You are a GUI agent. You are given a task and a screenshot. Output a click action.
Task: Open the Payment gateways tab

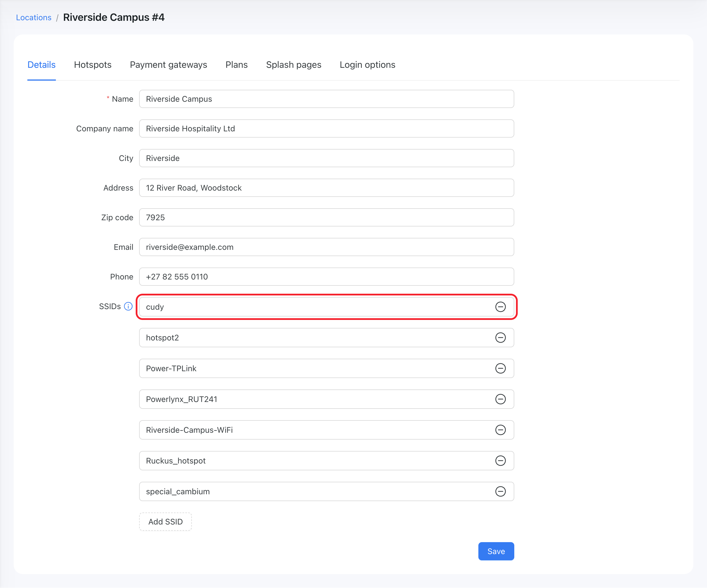coord(168,65)
